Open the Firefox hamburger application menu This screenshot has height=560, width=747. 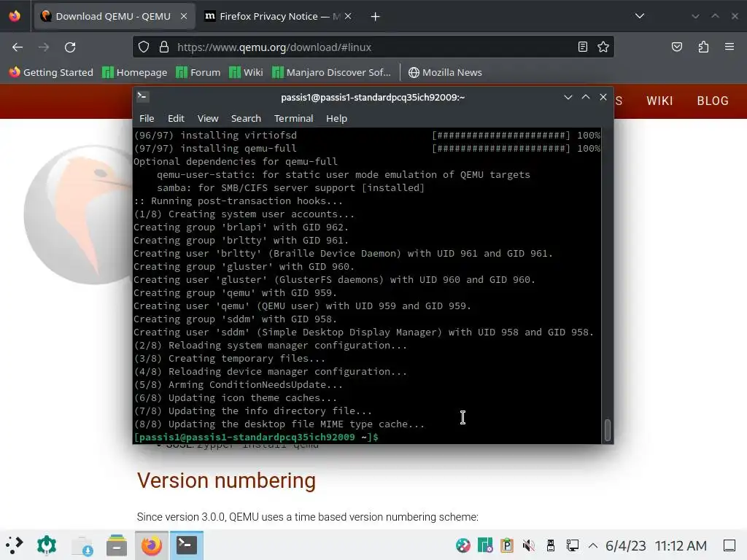coord(729,47)
